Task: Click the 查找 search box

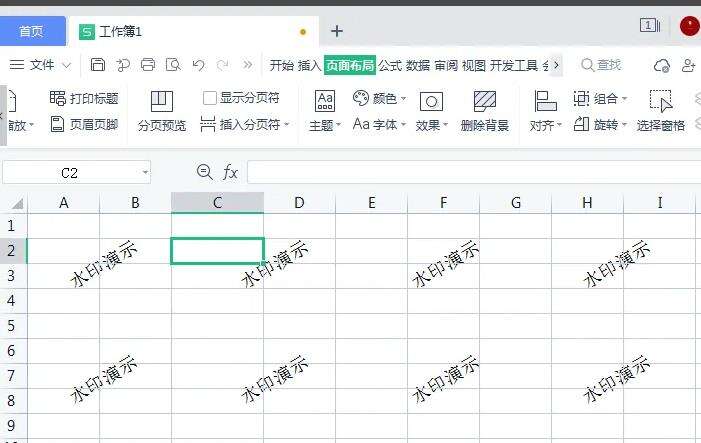Action: [x=602, y=65]
